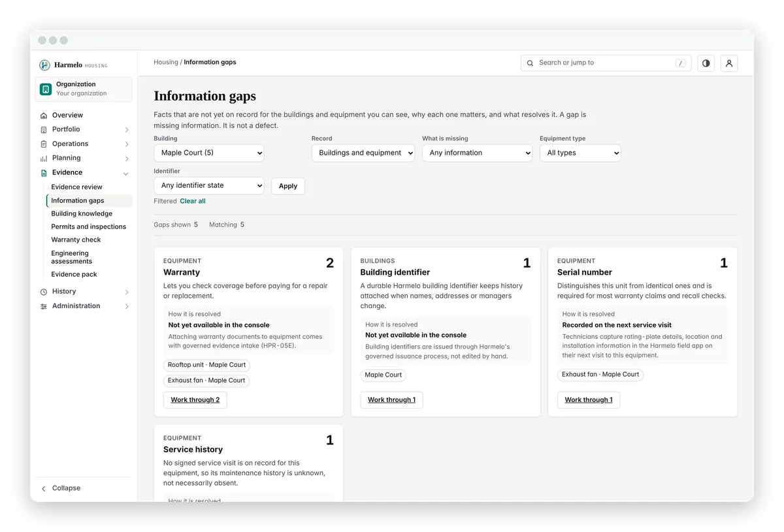Click Exhaust fan chip in Serial number card
Screen dimensions: 784x532
coord(600,375)
